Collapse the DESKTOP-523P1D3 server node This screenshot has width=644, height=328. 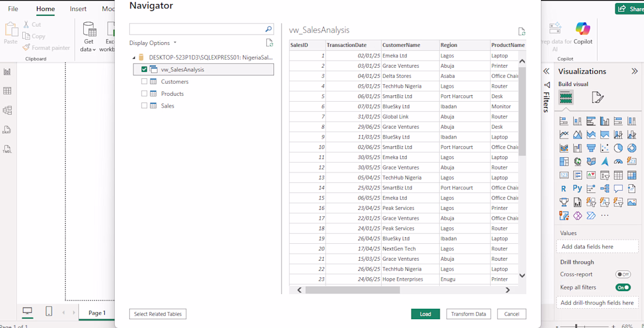tap(134, 57)
